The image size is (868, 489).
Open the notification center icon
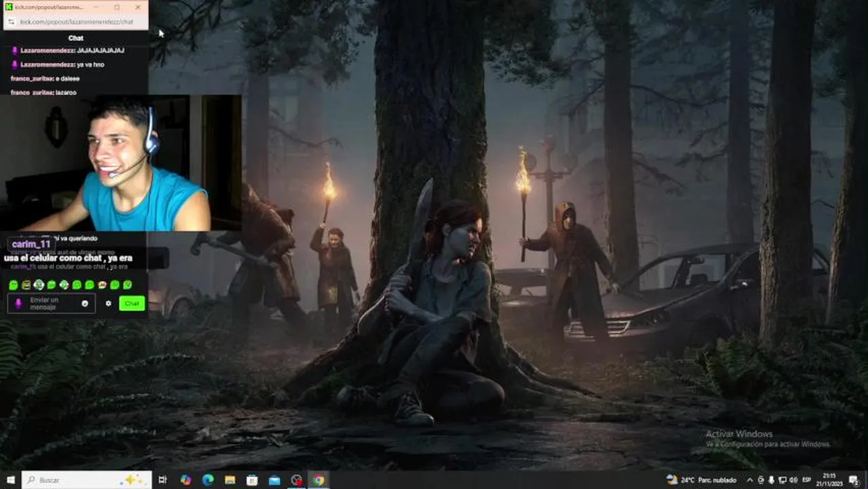pos(854,480)
